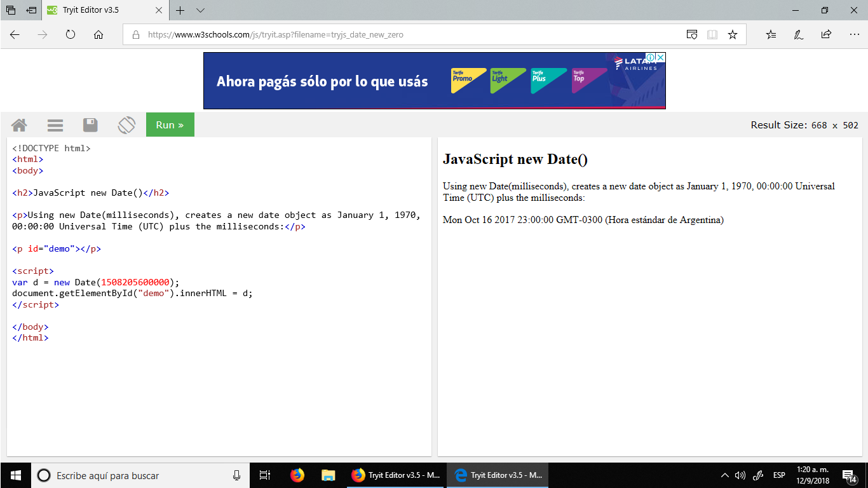868x488 pixels.
Task: Go back to the previous page
Action: 15,35
